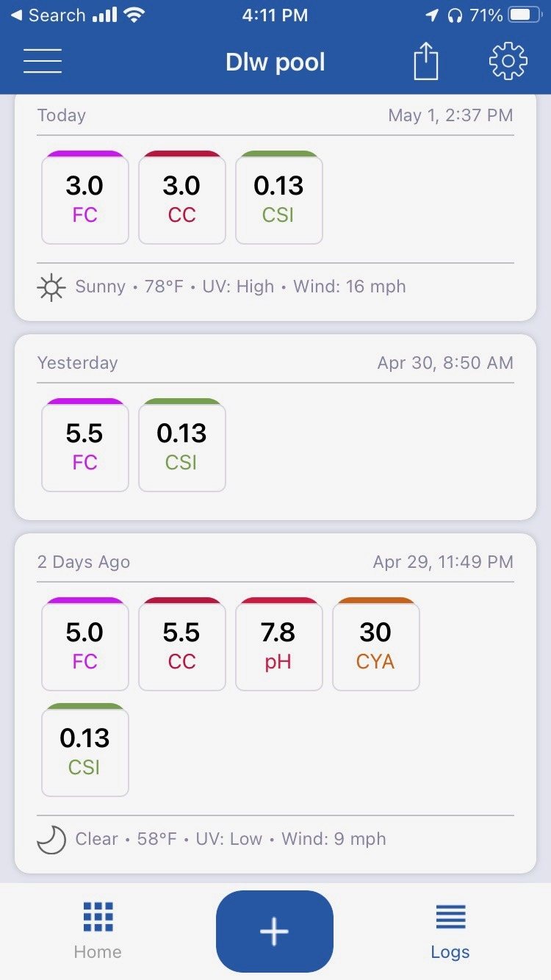Screen dimensions: 551x980
Task: Tap the share export icon
Action: 426,61
